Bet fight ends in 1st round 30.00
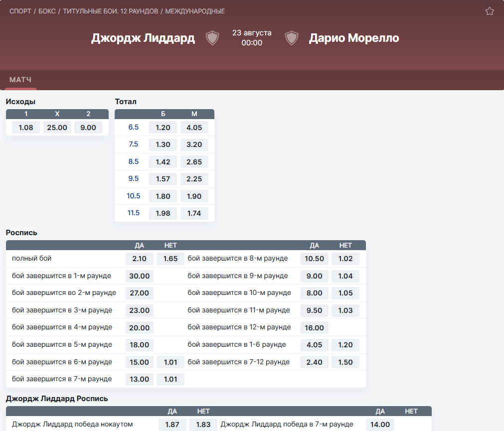Screen dimensions: 504x431 point(139,276)
